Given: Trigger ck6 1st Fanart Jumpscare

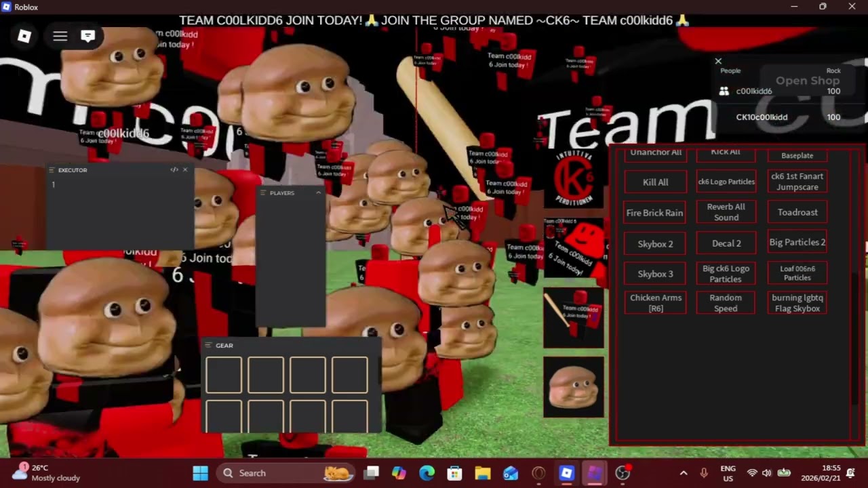Looking at the screenshot, I should [x=797, y=182].
